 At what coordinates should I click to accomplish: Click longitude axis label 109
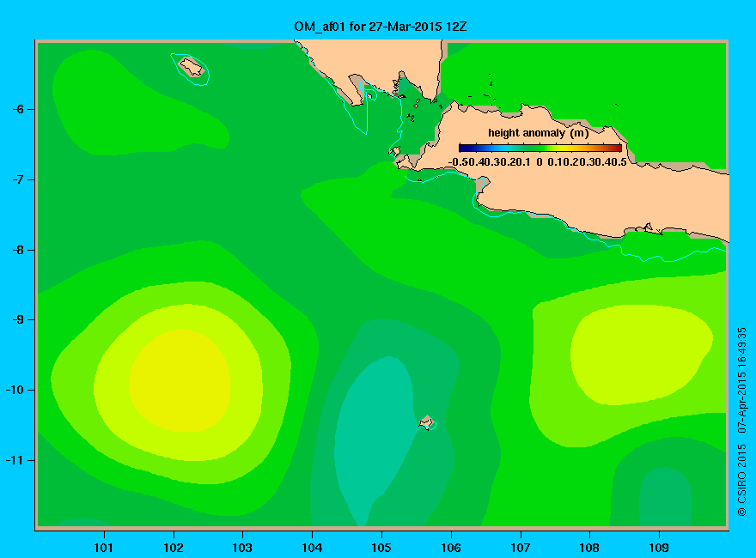pyautogui.click(x=659, y=548)
